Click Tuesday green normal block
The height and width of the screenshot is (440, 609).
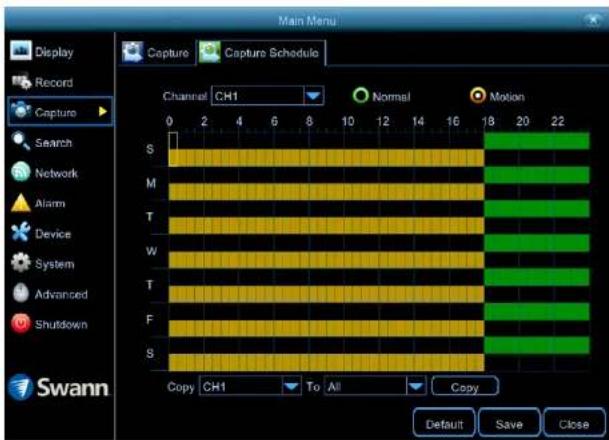tap(537, 209)
